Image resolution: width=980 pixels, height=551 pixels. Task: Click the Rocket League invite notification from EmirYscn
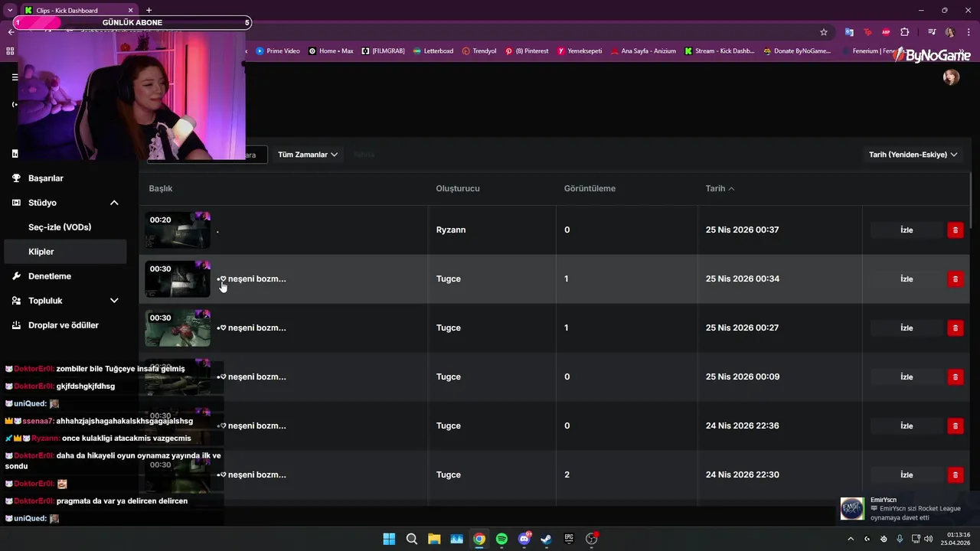click(x=907, y=509)
